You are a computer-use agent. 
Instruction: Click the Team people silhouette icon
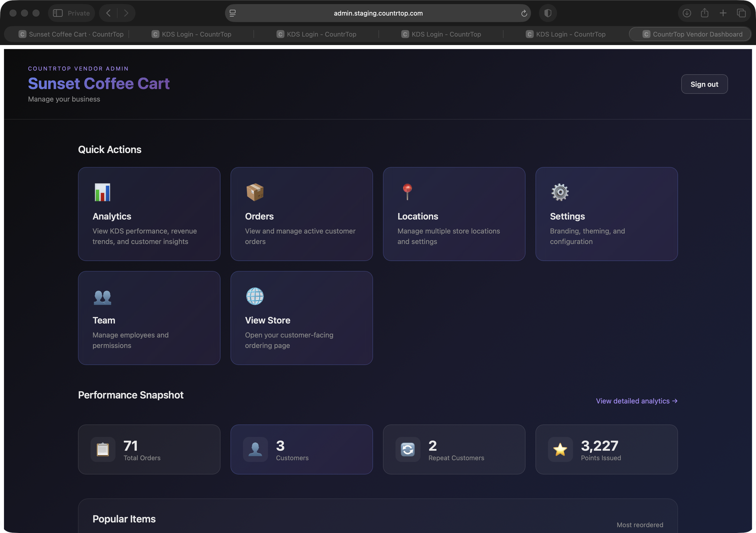(x=103, y=297)
